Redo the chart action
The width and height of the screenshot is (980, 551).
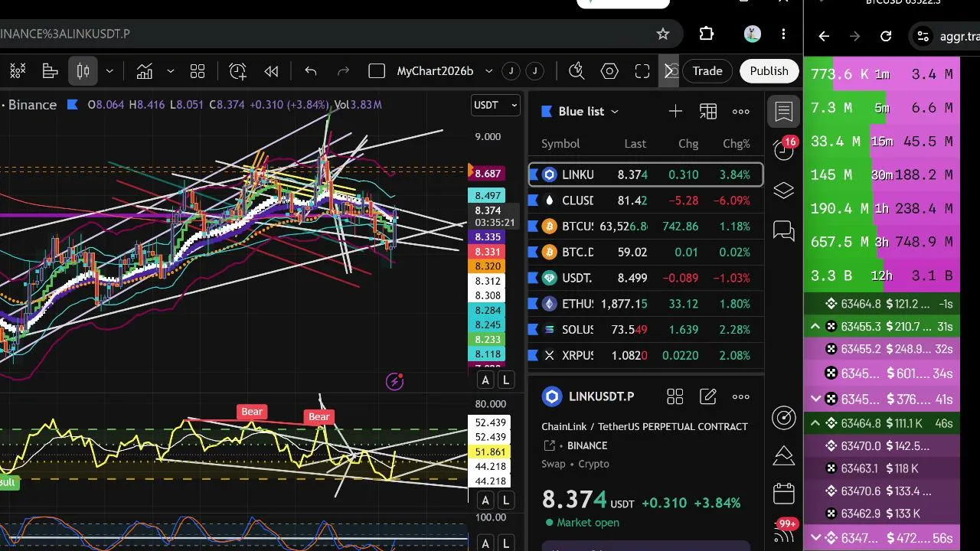343,71
